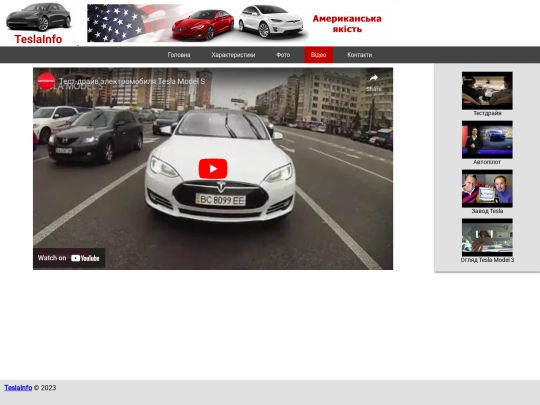Viewport: 540px width, 405px height.
Task: Click the TeslaInfo red logo text
Action: coord(38,39)
